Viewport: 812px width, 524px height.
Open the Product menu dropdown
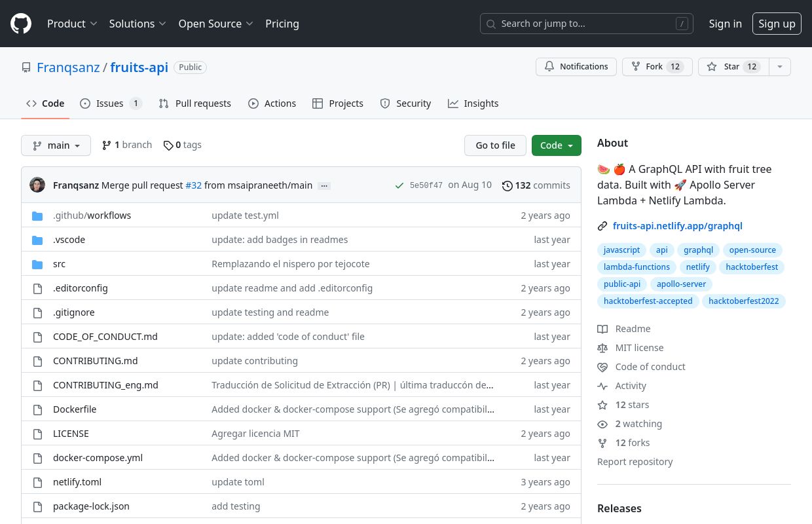point(72,24)
